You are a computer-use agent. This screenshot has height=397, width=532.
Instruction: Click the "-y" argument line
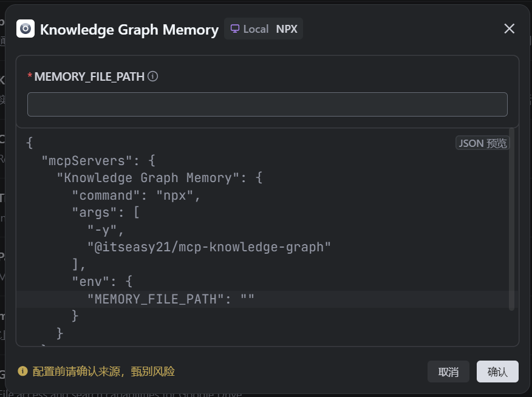click(x=106, y=230)
